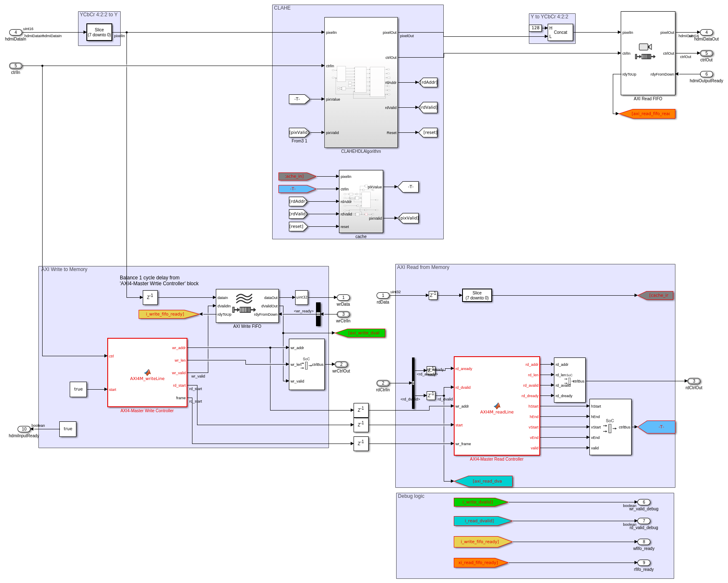Click the AXI4M_readLine MATLAB function block
728x583 pixels.
pos(497,406)
